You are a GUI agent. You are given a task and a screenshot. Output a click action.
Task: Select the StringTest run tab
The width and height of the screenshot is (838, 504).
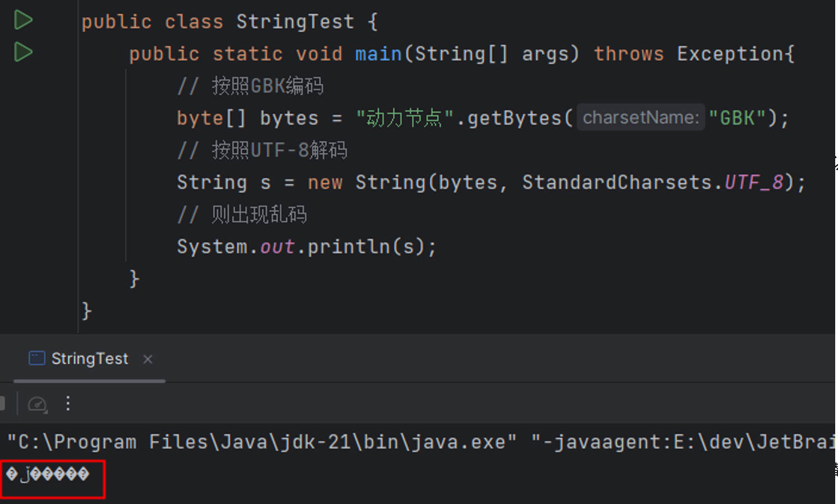[89, 359]
